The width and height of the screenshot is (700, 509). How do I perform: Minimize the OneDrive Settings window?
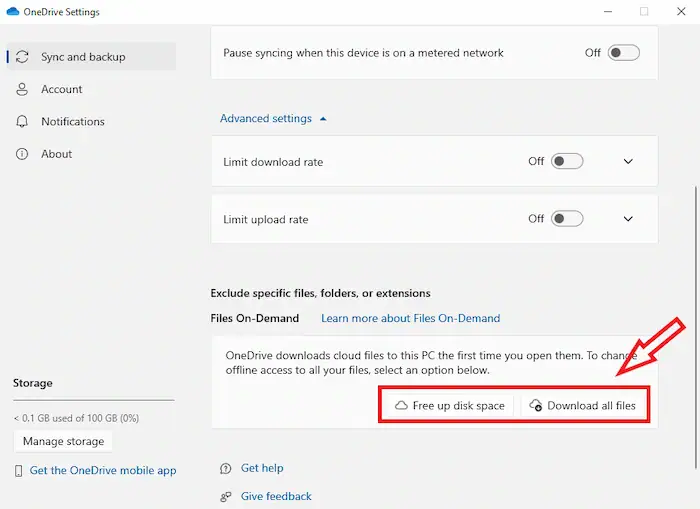(608, 12)
